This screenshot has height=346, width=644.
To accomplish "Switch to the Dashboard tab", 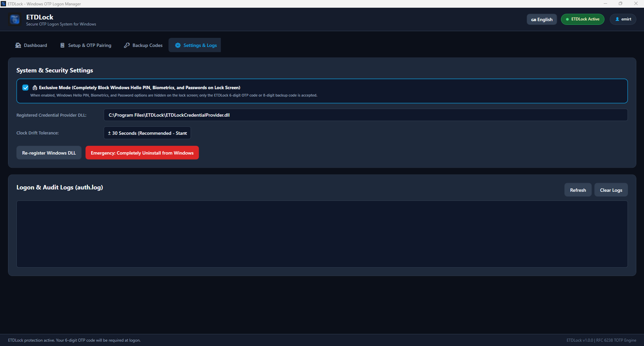I will 31,45.
